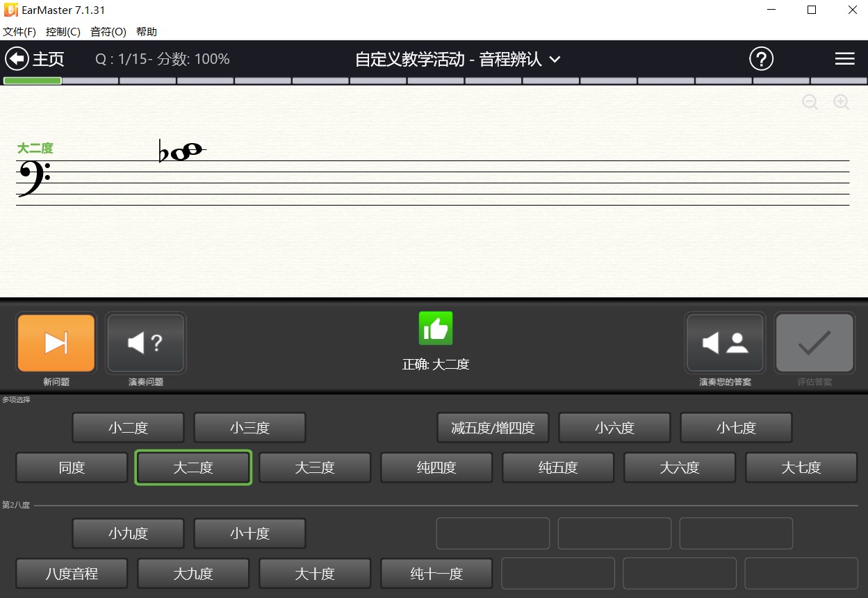The image size is (868, 598).
Task: Click the zoom out magnifier icon
Action: [810, 102]
